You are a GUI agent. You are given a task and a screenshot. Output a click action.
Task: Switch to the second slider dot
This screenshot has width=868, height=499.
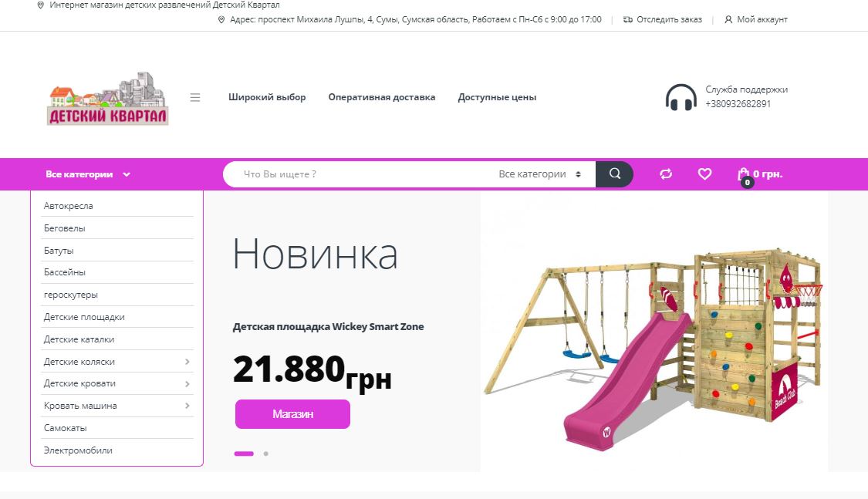click(x=265, y=453)
